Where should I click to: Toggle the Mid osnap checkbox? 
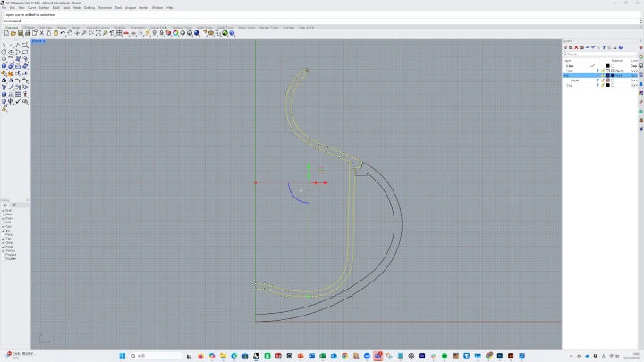[x=4, y=223]
